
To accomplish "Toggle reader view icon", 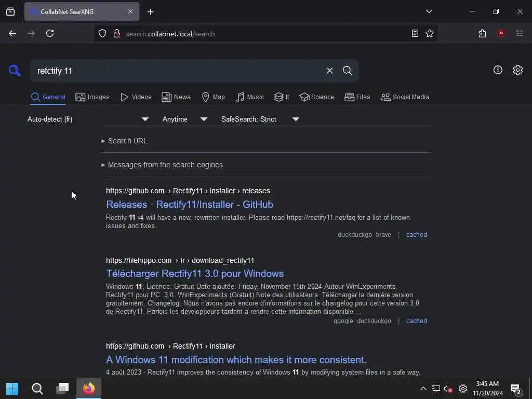I will (x=415, y=33).
